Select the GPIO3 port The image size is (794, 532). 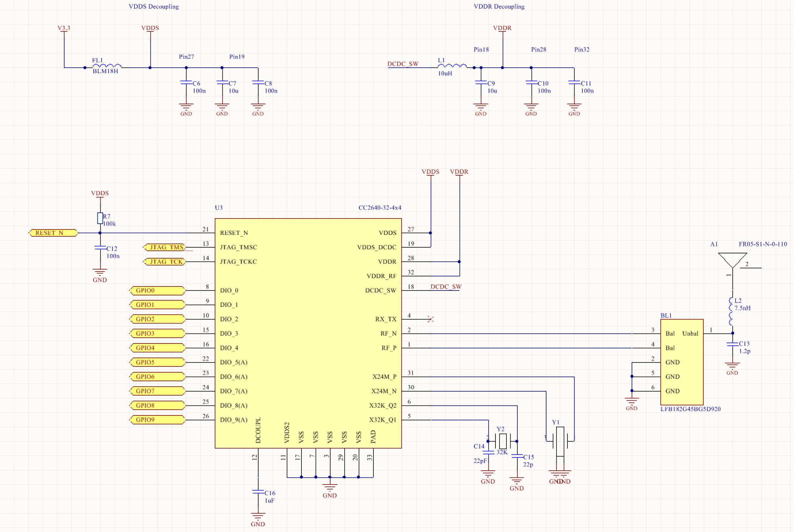[x=158, y=333]
